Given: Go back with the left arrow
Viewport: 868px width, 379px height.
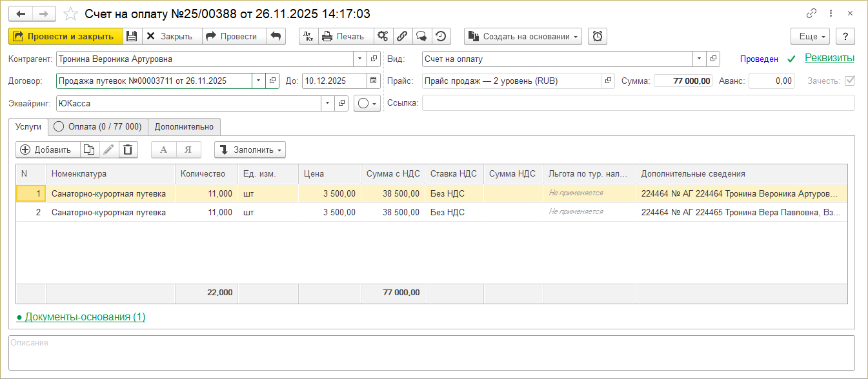Looking at the screenshot, I should coord(21,14).
